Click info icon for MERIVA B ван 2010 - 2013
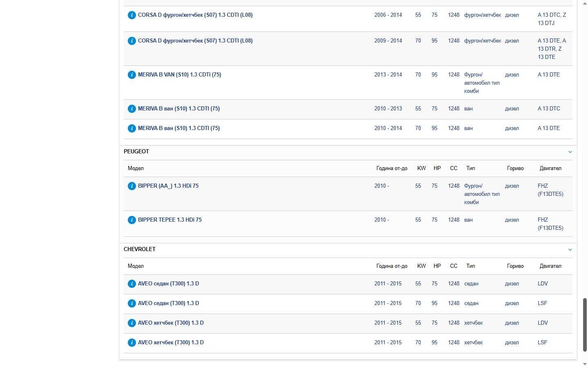Screen dimensions: 588x368 pyautogui.click(x=131, y=109)
